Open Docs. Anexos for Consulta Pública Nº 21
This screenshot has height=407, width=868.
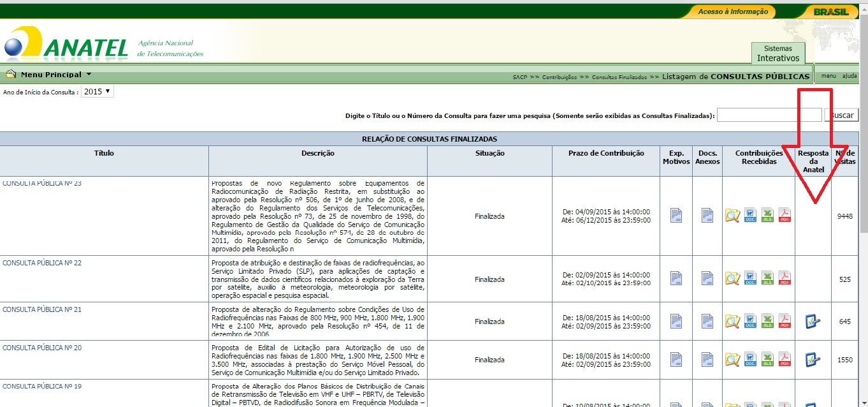pyautogui.click(x=707, y=321)
